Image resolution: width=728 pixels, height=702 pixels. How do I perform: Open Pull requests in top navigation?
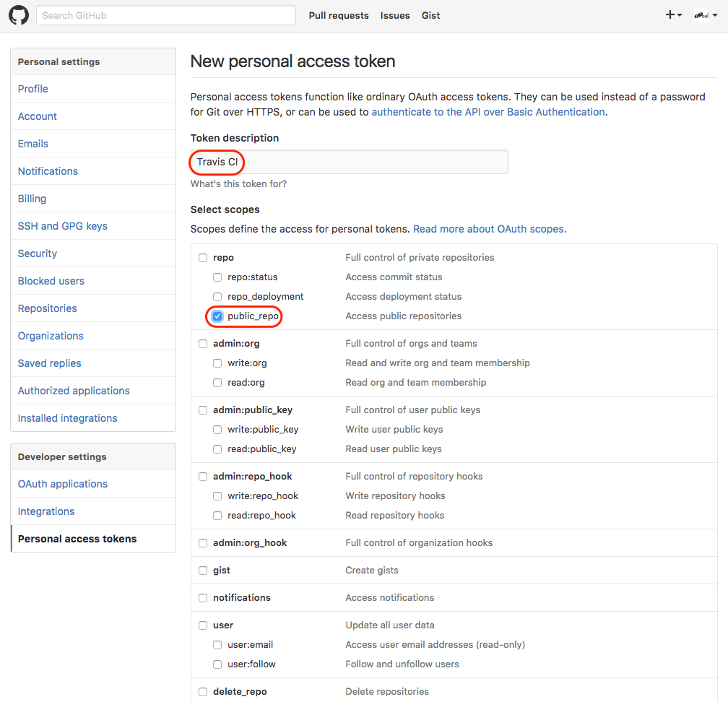(338, 15)
